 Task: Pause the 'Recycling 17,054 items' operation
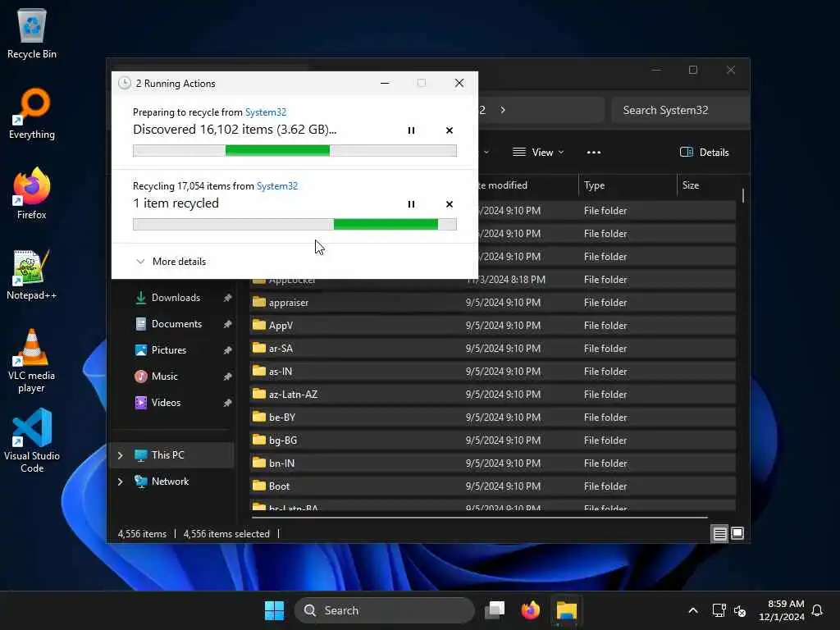click(x=411, y=204)
